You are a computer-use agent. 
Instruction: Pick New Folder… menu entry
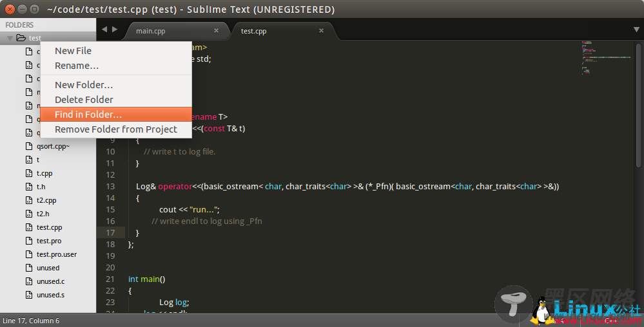click(x=116, y=85)
